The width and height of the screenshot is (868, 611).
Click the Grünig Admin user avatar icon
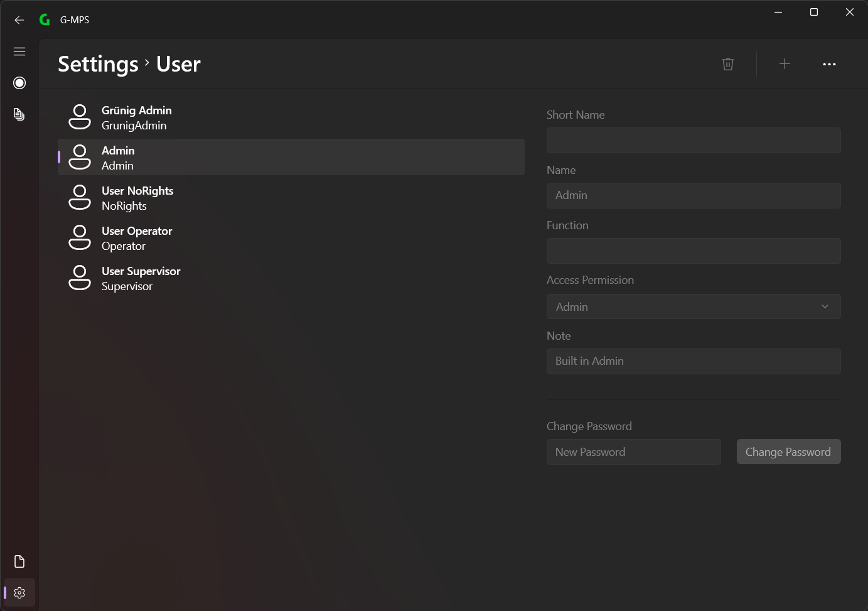80,117
